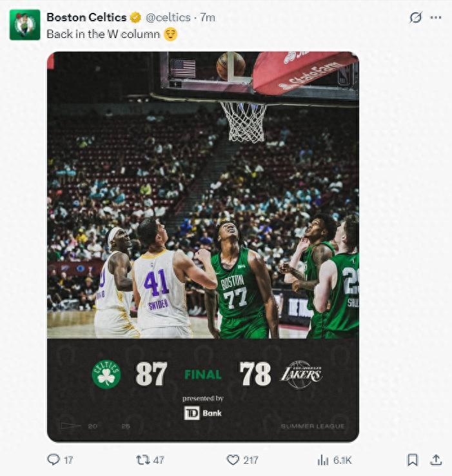
Task: Open the view analytics bar chart icon
Action: pos(323,460)
